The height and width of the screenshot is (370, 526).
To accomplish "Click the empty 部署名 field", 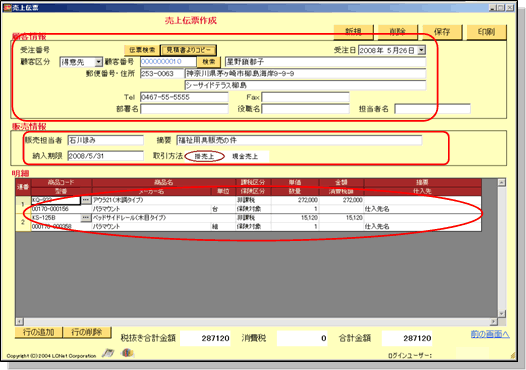I will pyautogui.click(x=184, y=109).
